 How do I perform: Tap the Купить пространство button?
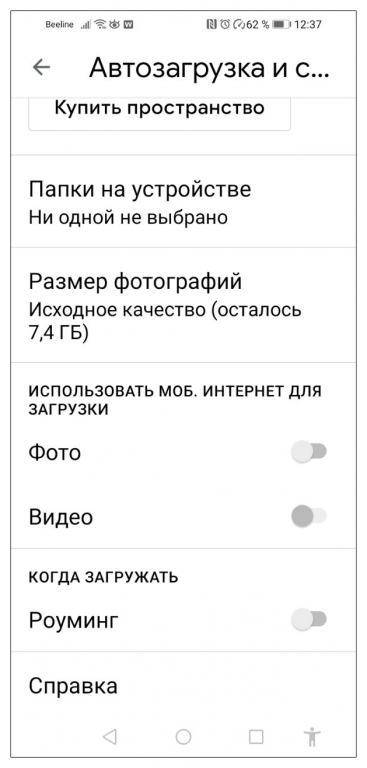tap(159, 110)
